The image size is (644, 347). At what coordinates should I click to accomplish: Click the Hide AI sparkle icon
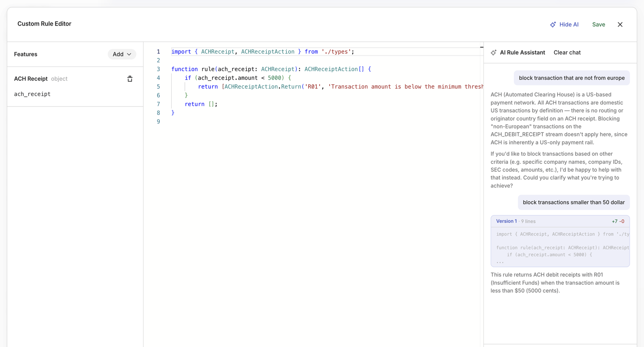tap(553, 25)
